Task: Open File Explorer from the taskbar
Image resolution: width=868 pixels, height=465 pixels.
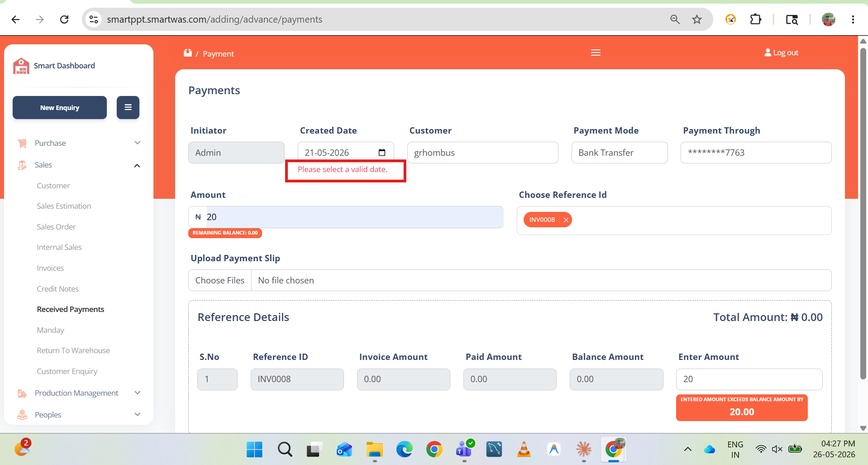Action: (374, 450)
